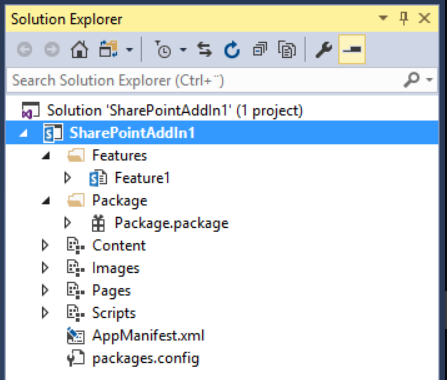The height and width of the screenshot is (380, 447).
Task: Expand the Content node
Action: click(45, 246)
